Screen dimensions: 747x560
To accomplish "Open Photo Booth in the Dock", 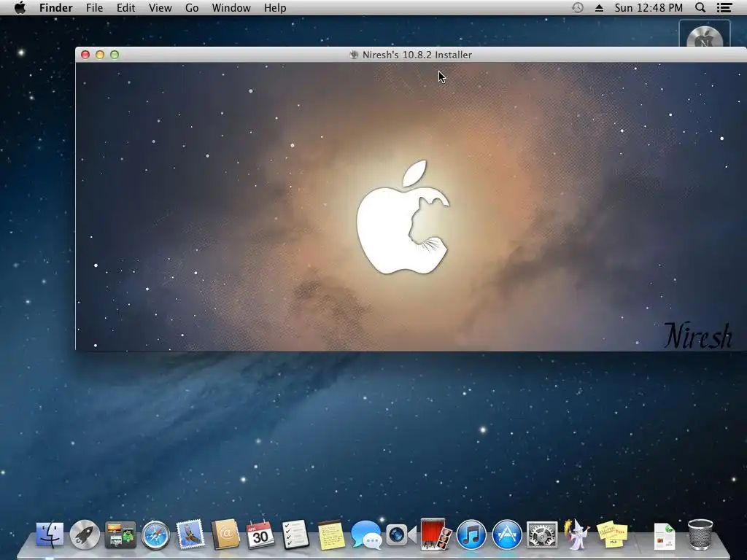I will (x=436, y=534).
